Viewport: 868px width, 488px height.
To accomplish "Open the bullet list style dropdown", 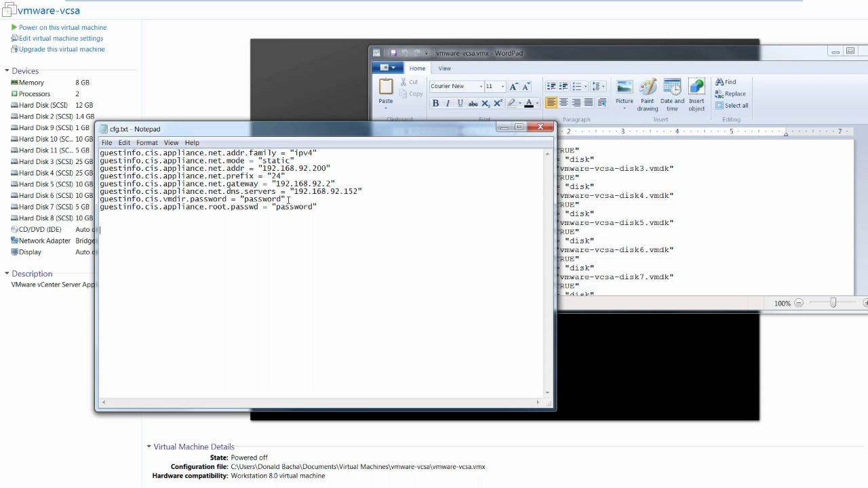I will (x=586, y=86).
